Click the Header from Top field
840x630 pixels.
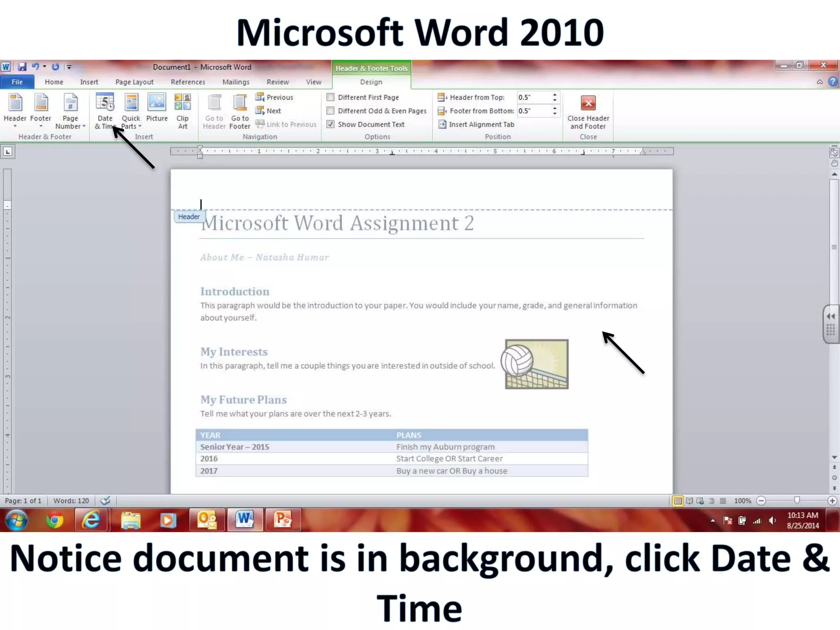[x=534, y=97]
